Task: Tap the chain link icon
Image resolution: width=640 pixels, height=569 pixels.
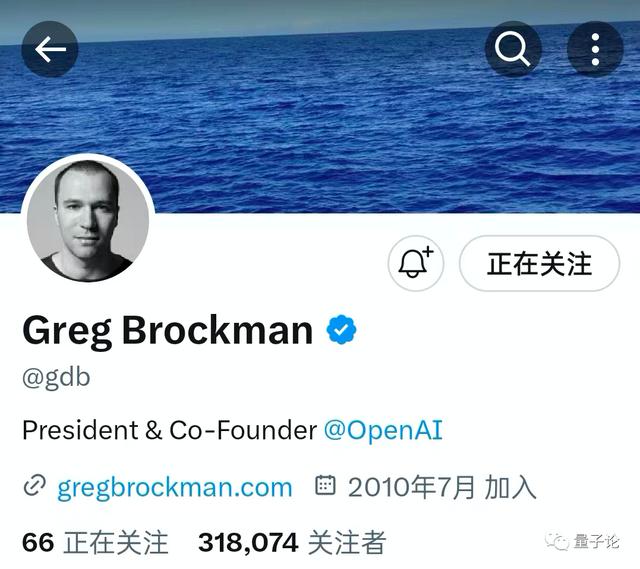Action: coord(35,486)
